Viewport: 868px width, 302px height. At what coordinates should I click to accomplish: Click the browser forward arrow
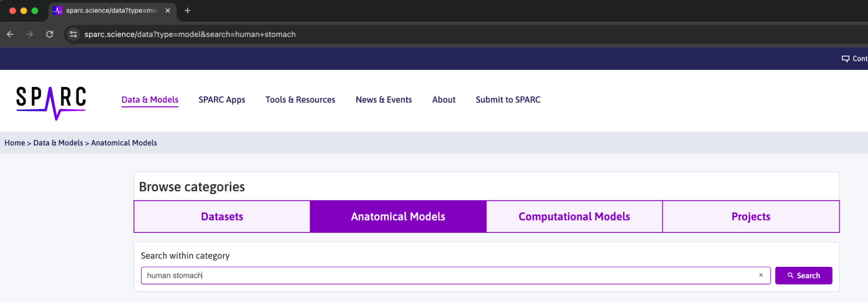30,34
